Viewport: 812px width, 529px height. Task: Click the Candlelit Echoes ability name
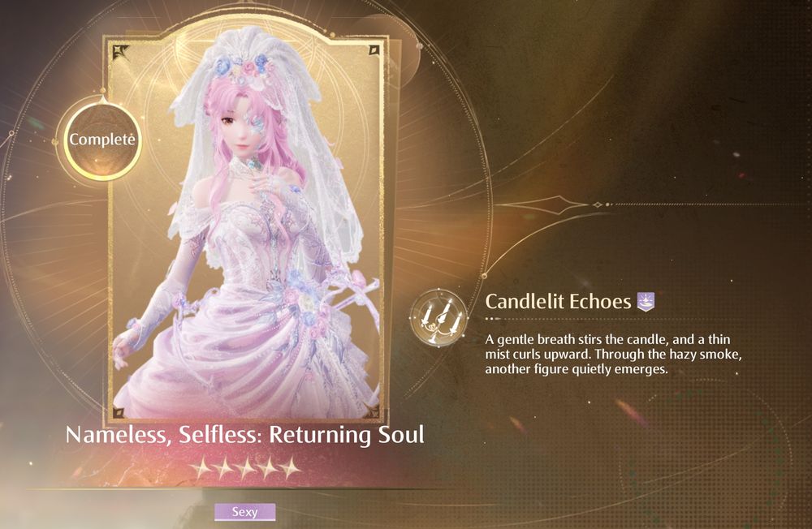[558, 301]
